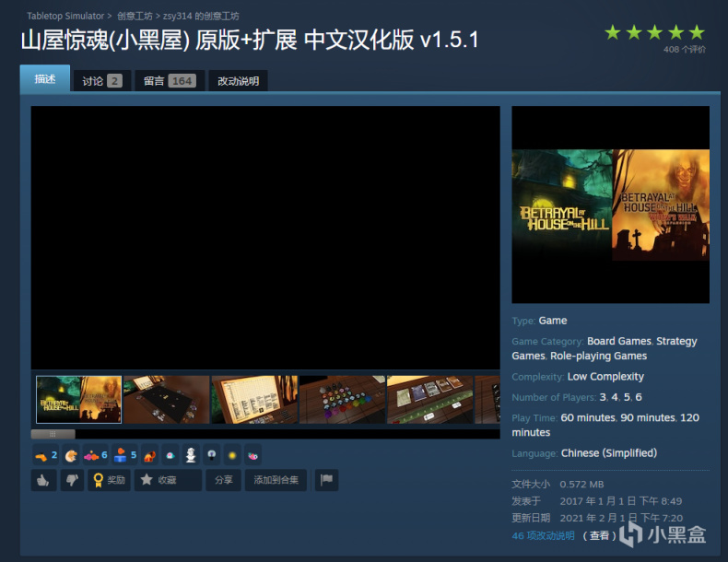728x562 pixels.
Task: Add item to favorites via 收藏
Action: 168,480
